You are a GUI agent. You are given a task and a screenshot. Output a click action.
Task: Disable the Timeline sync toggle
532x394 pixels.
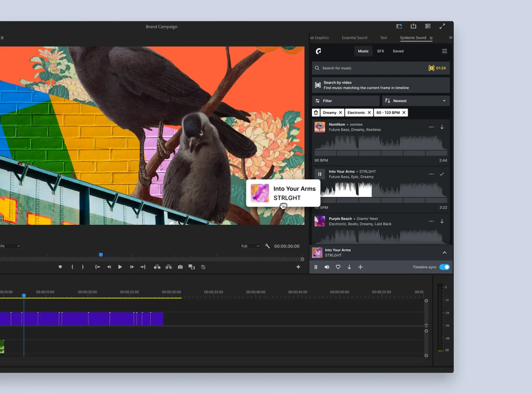(x=444, y=267)
